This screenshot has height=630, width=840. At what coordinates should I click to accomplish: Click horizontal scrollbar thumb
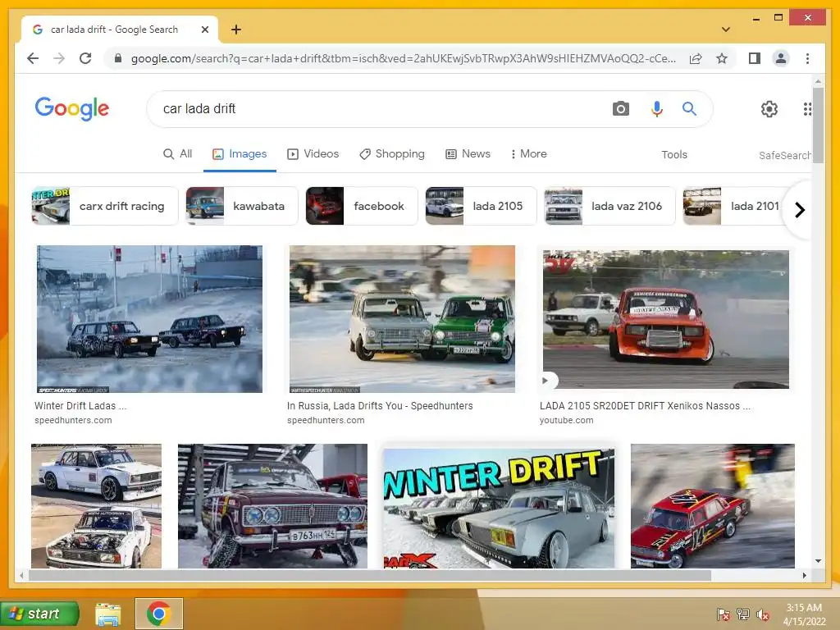(x=370, y=575)
